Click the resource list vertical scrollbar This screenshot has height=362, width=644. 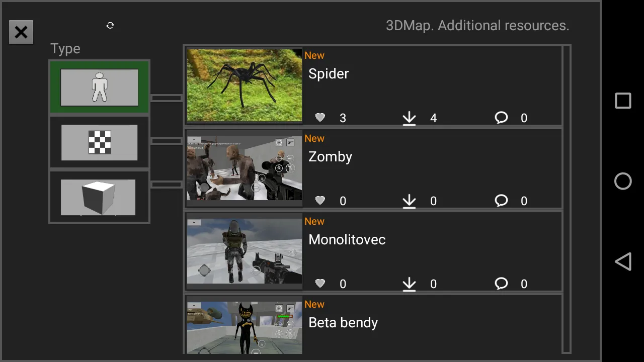[x=567, y=199]
